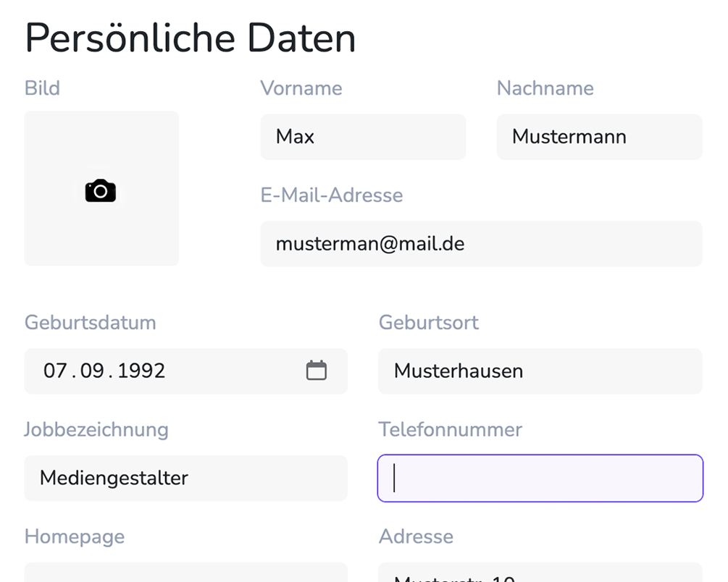The height and width of the screenshot is (582, 728).
Task: Click the E-Mail-Adresse label
Action: (331, 195)
